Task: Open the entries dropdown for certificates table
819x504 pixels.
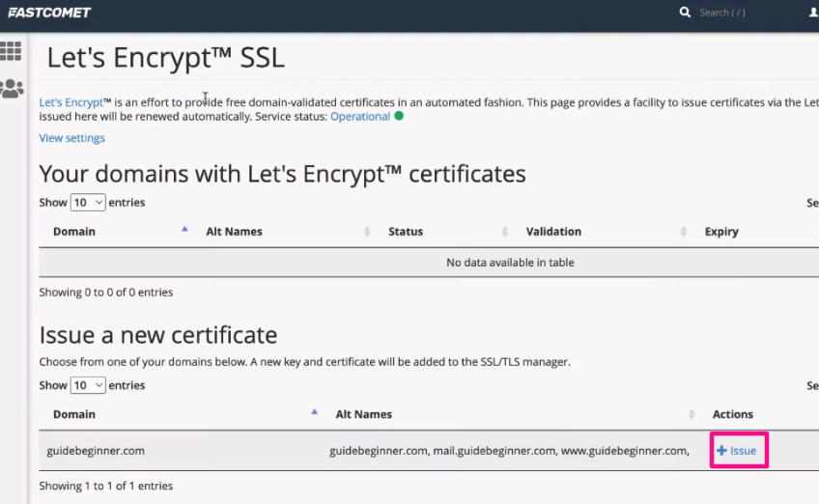Action: pyautogui.click(x=88, y=202)
